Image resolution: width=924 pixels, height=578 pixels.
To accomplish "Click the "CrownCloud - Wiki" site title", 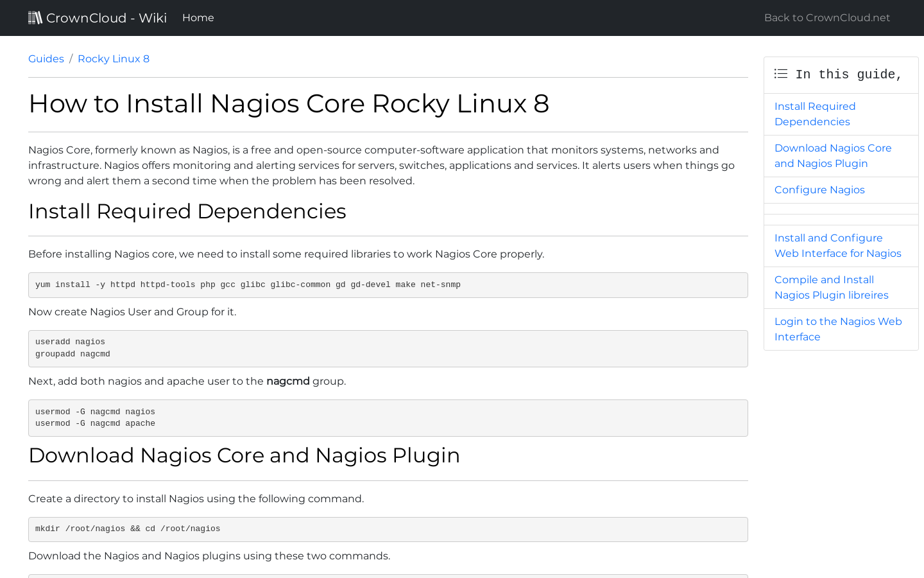I will click(x=106, y=17).
